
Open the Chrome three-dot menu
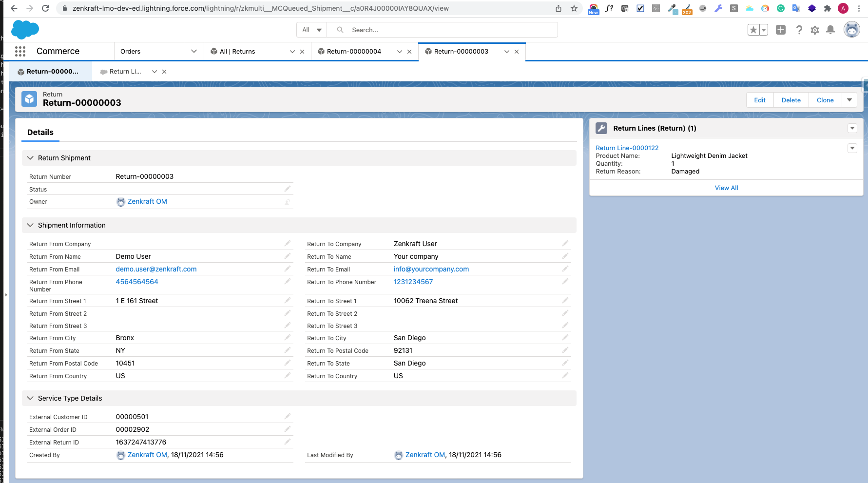coord(859,8)
